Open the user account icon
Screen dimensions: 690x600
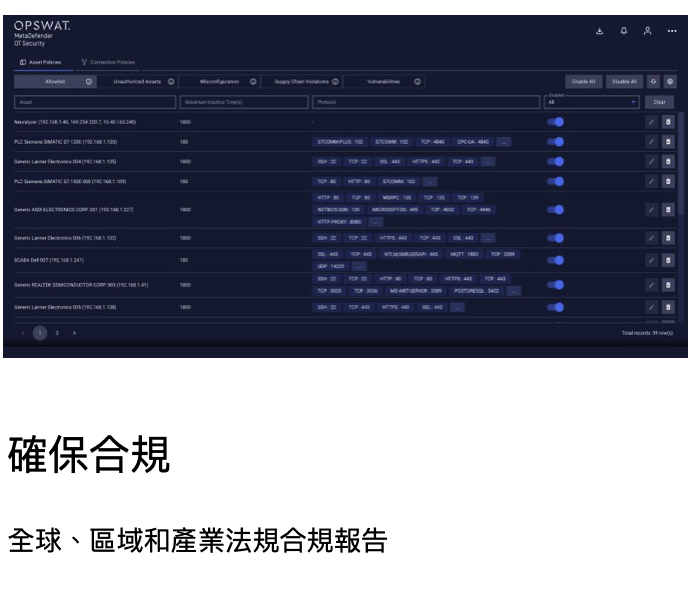click(x=647, y=31)
